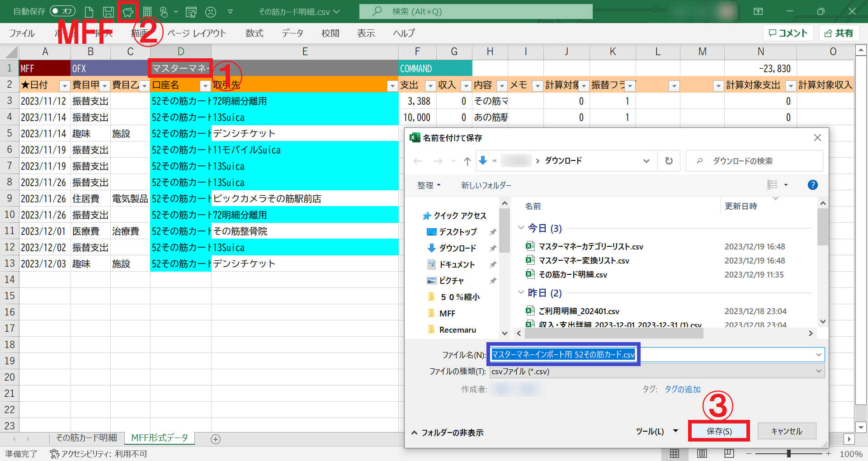Click the form icon in quick access toolbar
Screen dimensions: 868x461
191,12
